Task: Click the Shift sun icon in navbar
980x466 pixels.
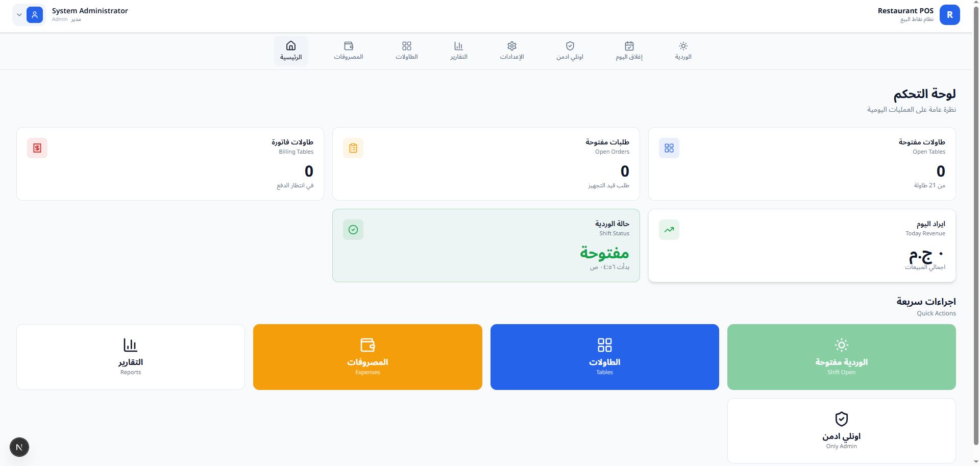Action: click(x=683, y=46)
